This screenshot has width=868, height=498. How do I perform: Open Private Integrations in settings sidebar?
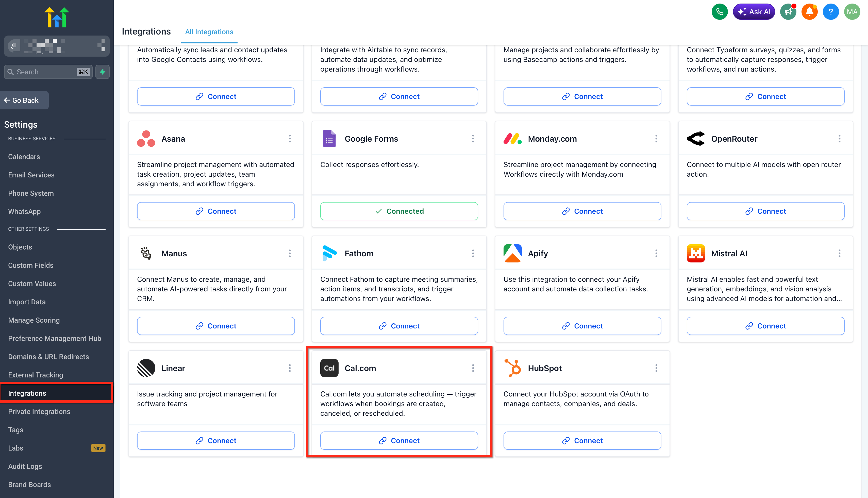pyautogui.click(x=39, y=411)
